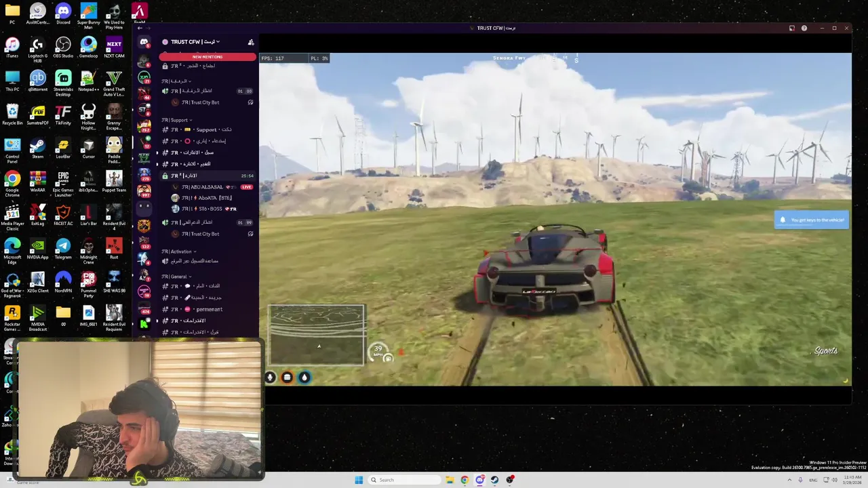Image resolution: width=868 pixels, height=488 pixels.
Task: Select the Liar's Bar desktop shortcut
Action: pos(88,215)
